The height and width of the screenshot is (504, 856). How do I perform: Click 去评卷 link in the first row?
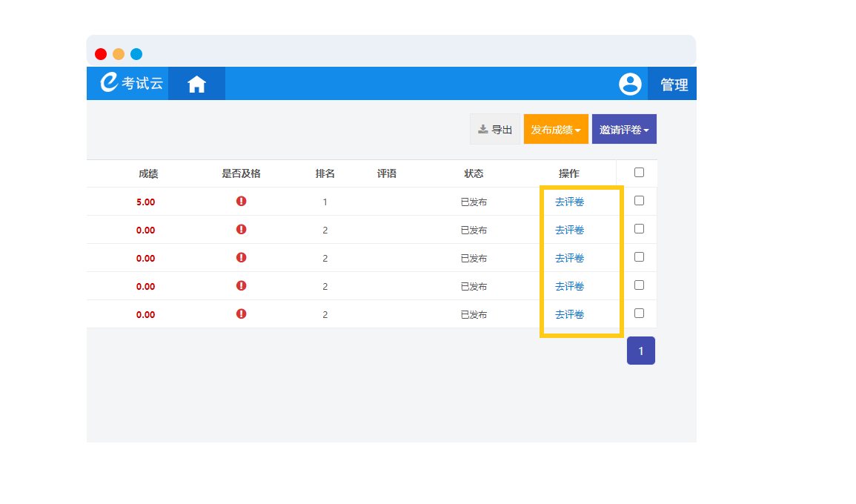(569, 202)
